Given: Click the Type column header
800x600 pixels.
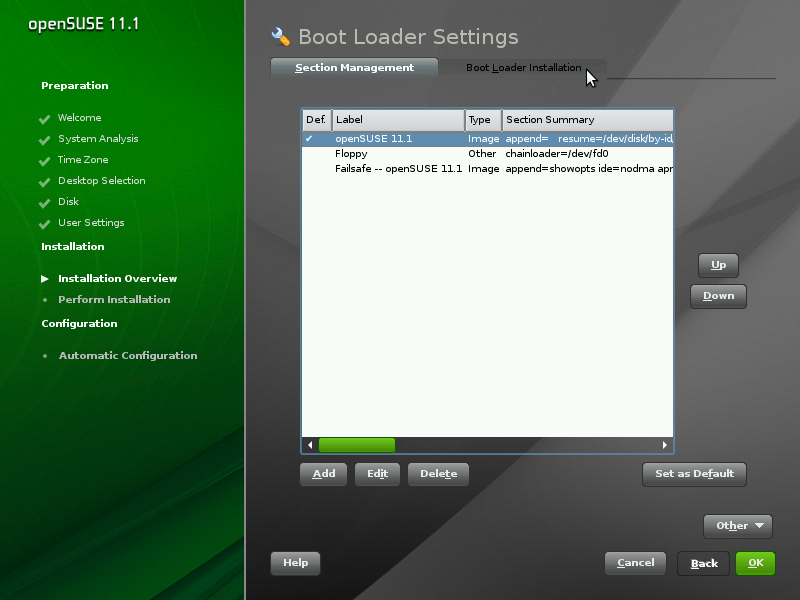Looking at the screenshot, I should coord(483,120).
